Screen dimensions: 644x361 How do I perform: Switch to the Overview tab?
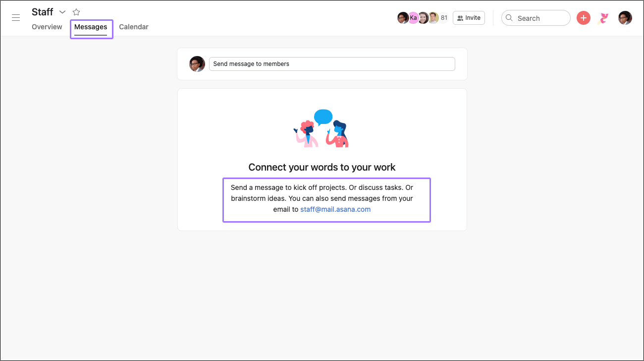(47, 27)
